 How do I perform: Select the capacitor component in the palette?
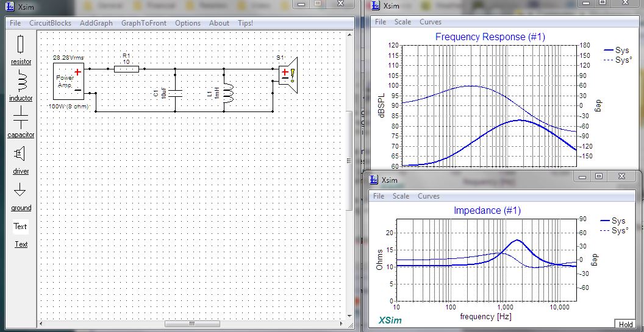(x=21, y=117)
